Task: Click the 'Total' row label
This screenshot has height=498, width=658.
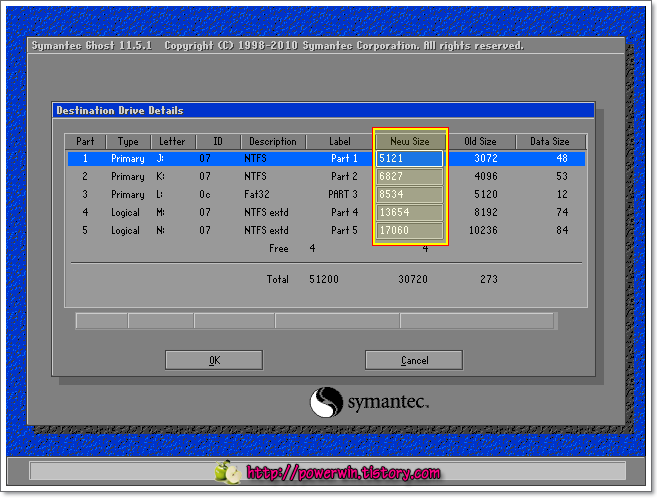Action: point(277,279)
